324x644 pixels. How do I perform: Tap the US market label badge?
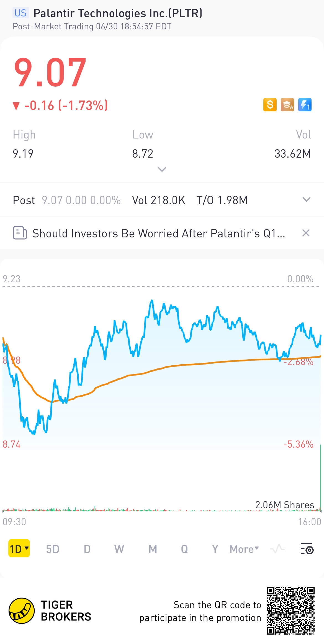pyautogui.click(x=20, y=13)
